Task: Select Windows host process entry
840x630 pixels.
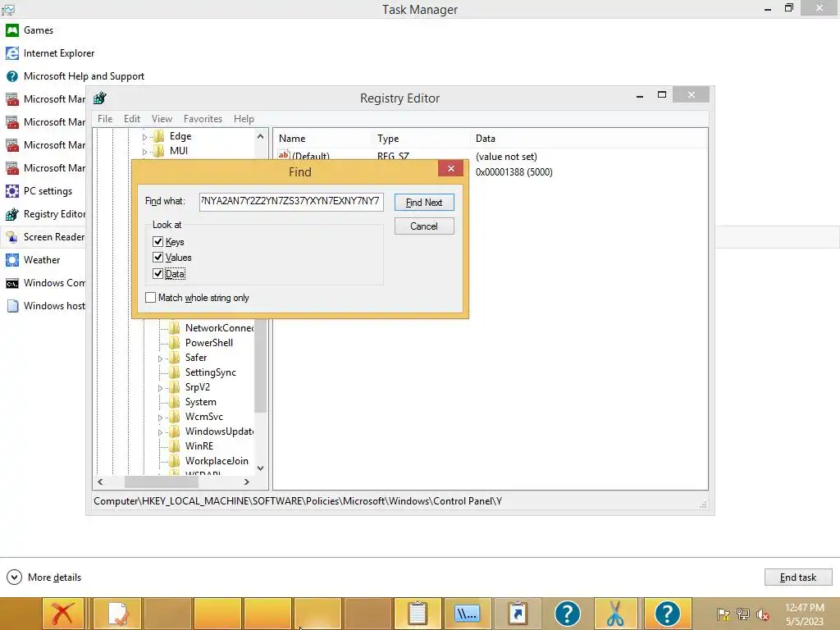Action: [x=46, y=306]
